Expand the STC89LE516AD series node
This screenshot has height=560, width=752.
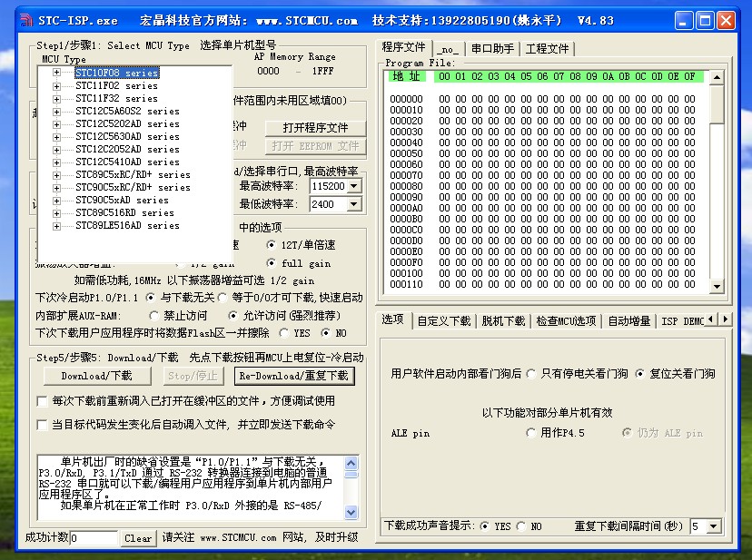56,226
